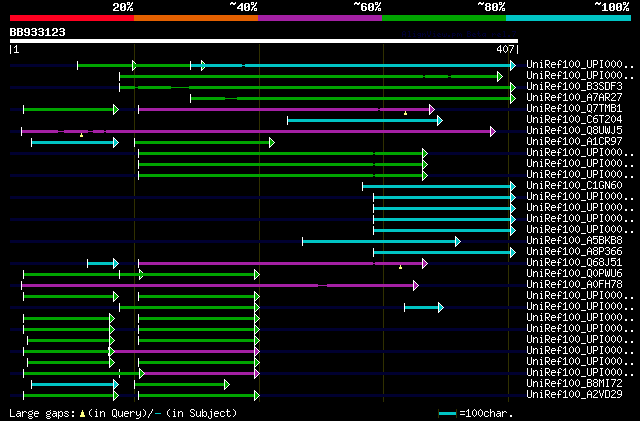Select the cyan alignment bar in the C1GN60 row

point(439,187)
